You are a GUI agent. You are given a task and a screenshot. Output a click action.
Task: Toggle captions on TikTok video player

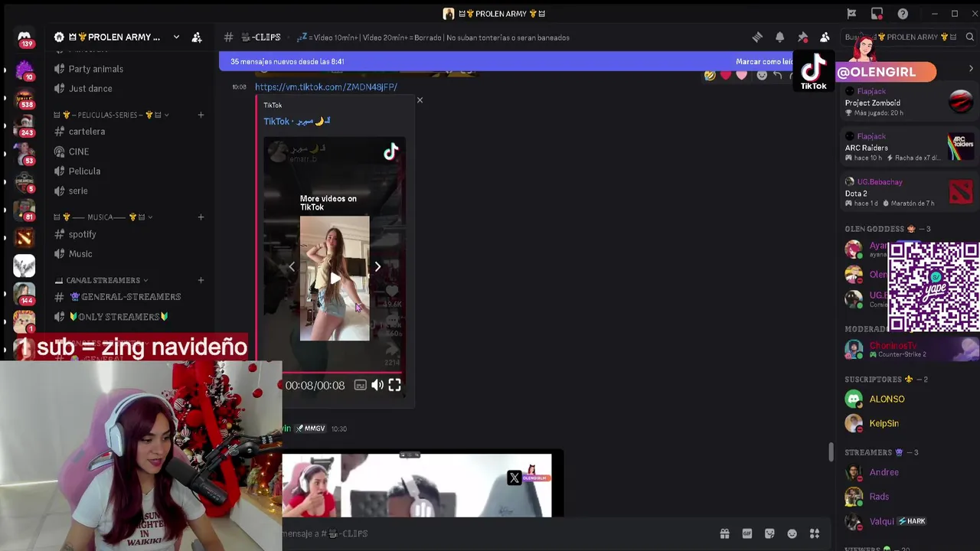[x=360, y=386]
